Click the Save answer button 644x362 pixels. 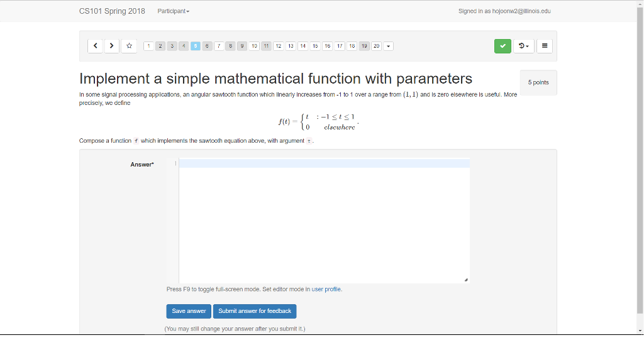tap(189, 311)
